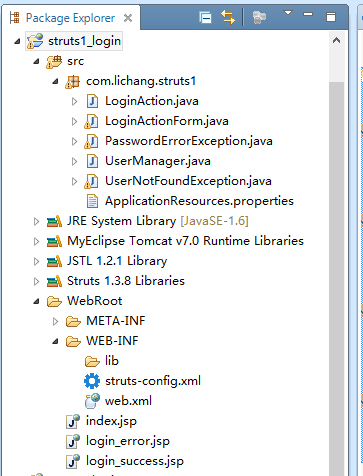Click the WEB-INF folder icon

click(x=73, y=342)
